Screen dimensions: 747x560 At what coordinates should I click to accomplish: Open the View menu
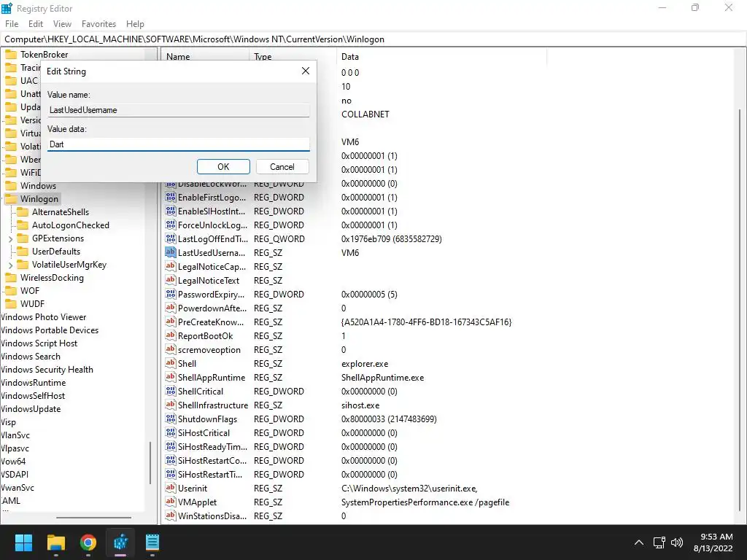pyautogui.click(x=62, y=24)
